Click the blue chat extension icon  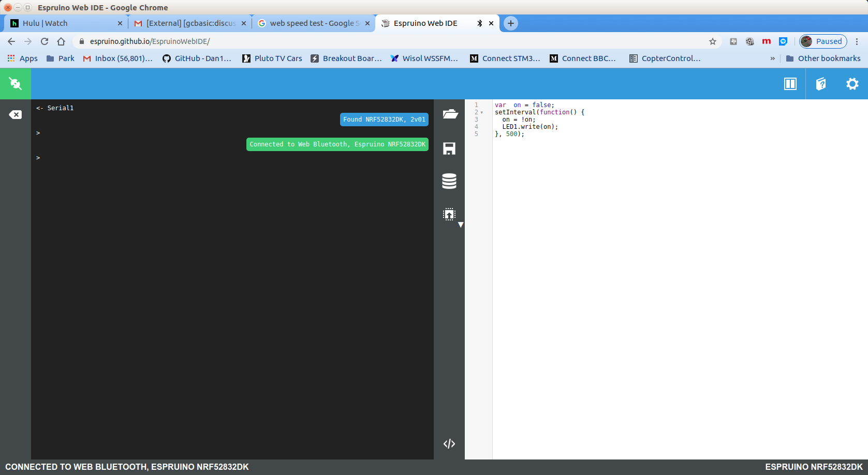pos(783,41)
